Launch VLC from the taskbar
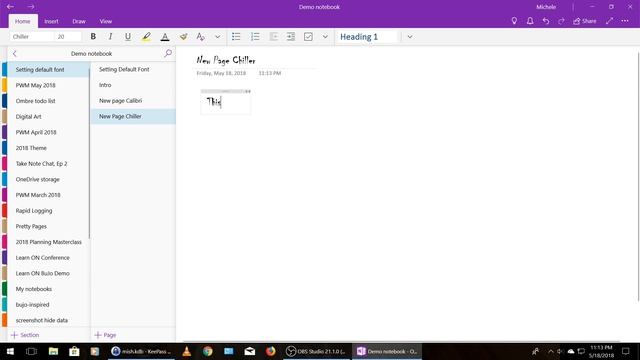This screenshot has height=360, width=640. pos(187,351)
